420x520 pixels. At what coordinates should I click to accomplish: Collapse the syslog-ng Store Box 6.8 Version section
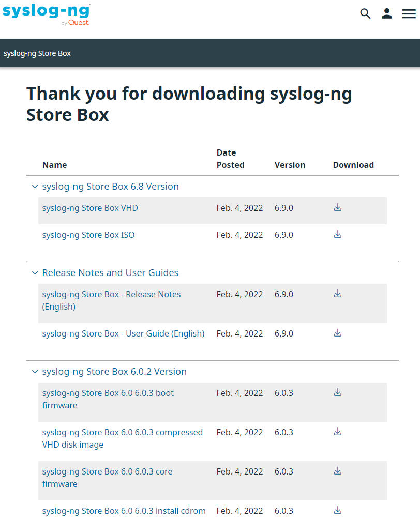coord(35,187)
